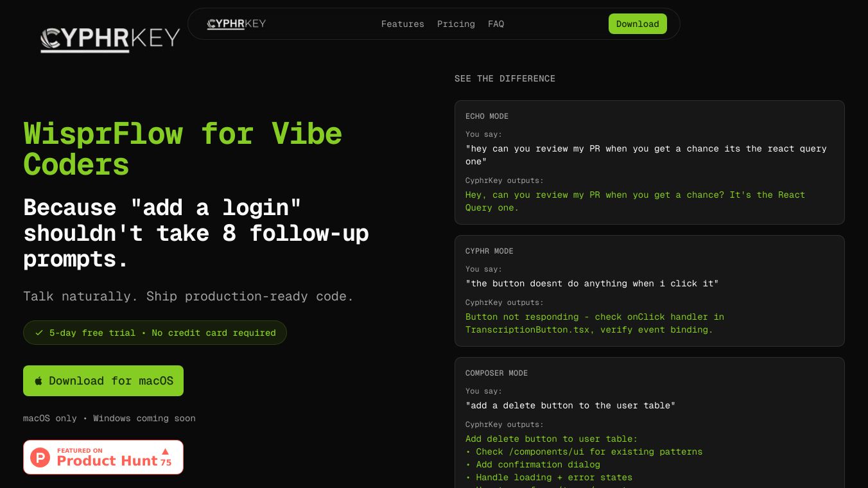Screen dimensions: 868x488
Task: Open the FAQ navigation link
Action: (x=496, y=24)
